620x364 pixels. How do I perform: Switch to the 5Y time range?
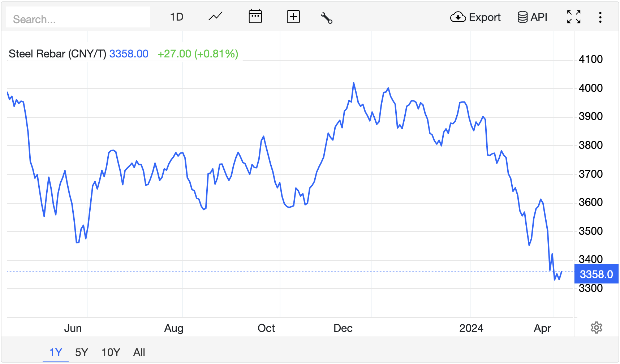[82, 352]
